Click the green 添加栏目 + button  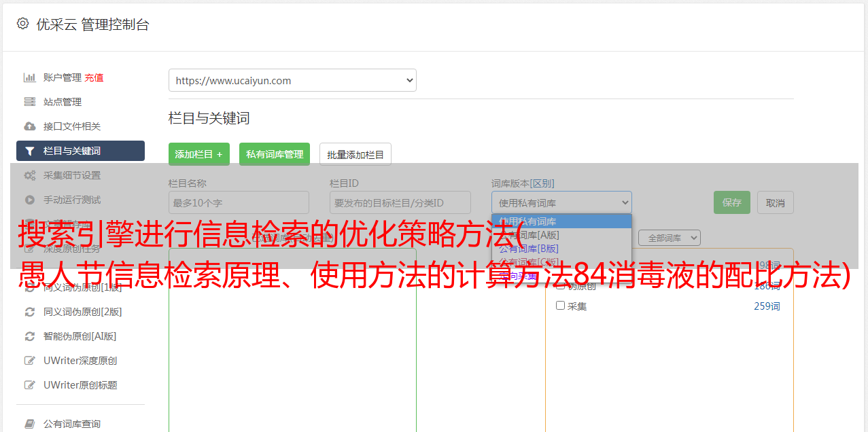coord(199,154)
